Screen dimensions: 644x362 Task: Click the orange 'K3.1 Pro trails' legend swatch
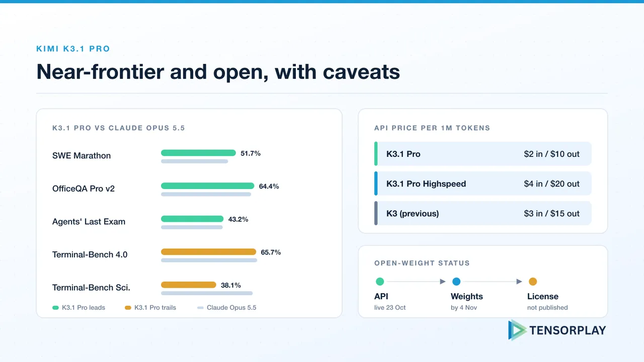coord(128,307)
